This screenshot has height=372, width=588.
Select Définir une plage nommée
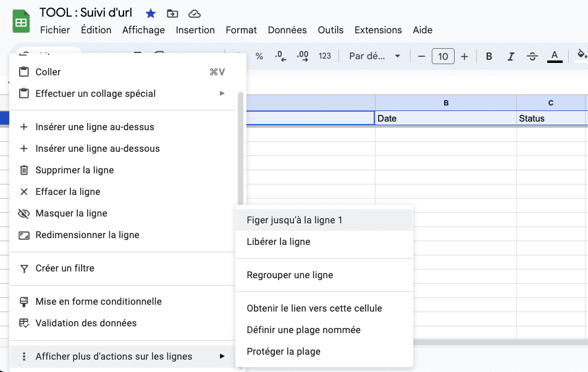pyautogui.click(x=324, y=330)
